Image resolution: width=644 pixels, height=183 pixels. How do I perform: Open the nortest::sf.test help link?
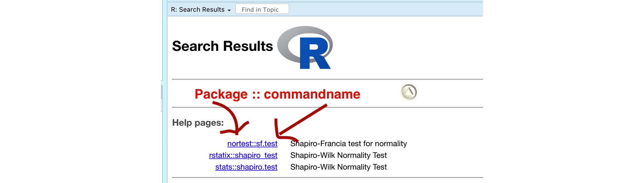[x=252, y=144]
